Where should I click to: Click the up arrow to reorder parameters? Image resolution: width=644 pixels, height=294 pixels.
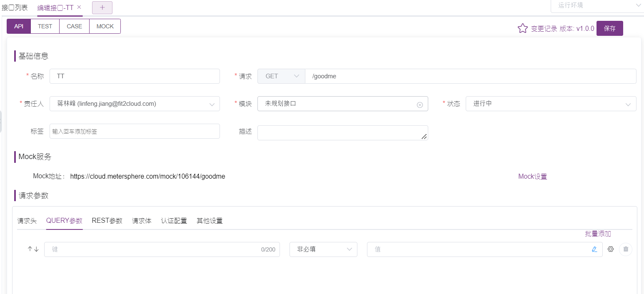[x=29, y=249]
